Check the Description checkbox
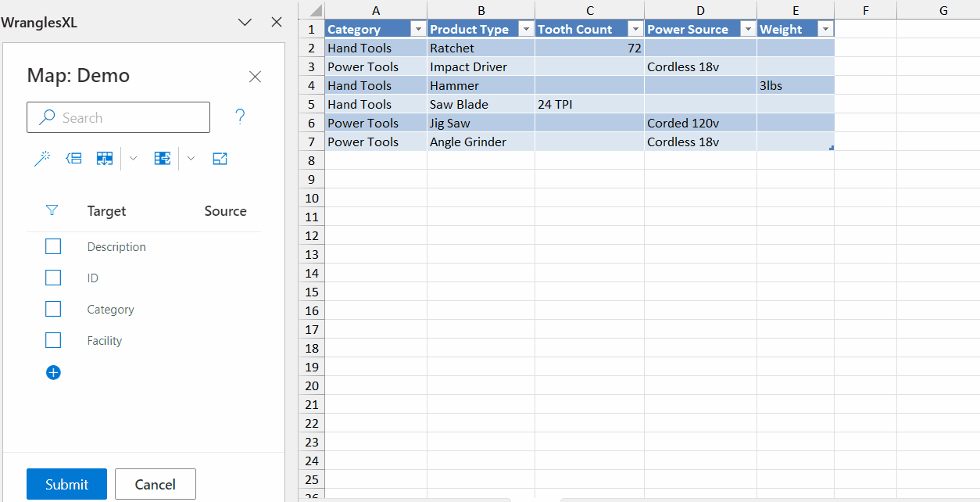The height and width of the screenshot is (502, 980). 53,247
